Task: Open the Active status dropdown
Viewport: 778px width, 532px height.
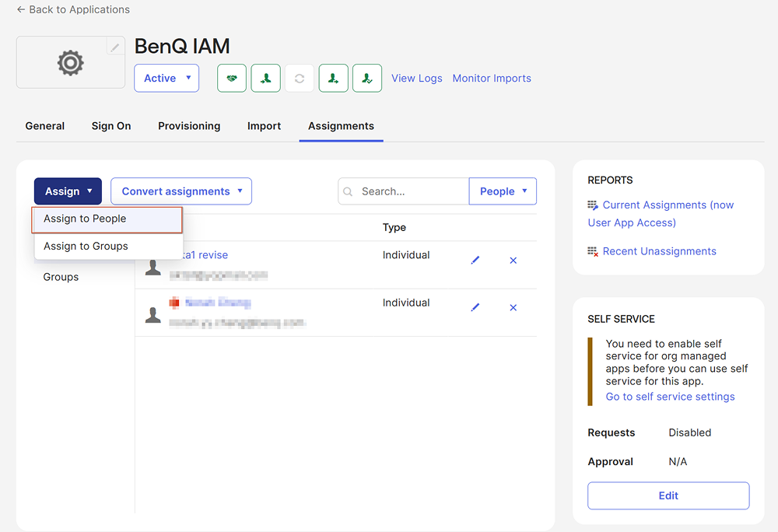Action: coord(166,79)
